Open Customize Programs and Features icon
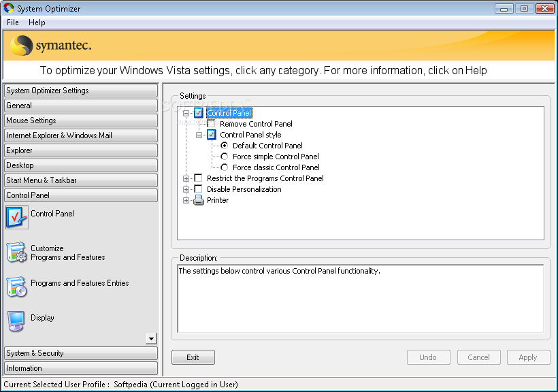Screen dimensions: 558x392 17,252
